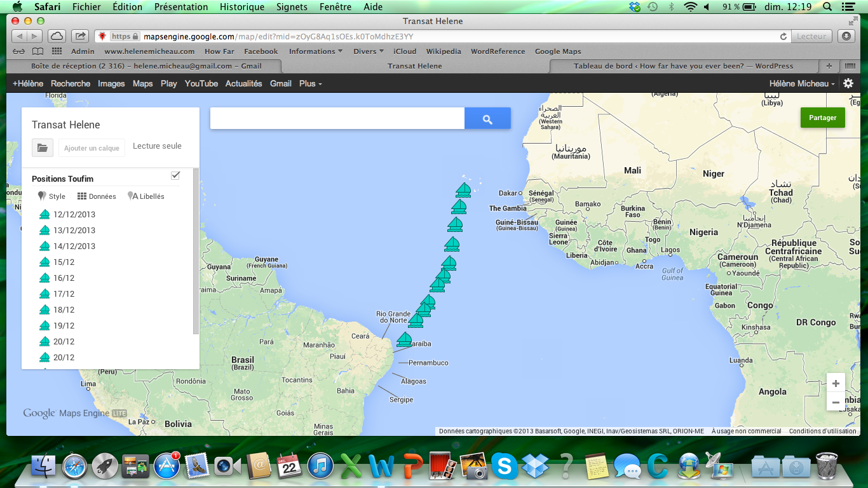The image size is (868, 488).
Task: Select the 17/12 position entry
Action: tap(64, 294)
